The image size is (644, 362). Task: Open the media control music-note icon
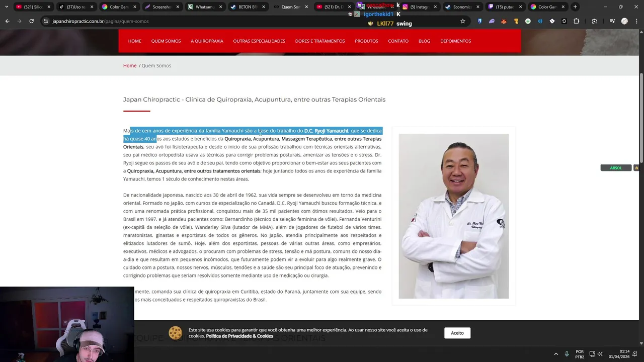coord(612,21)
